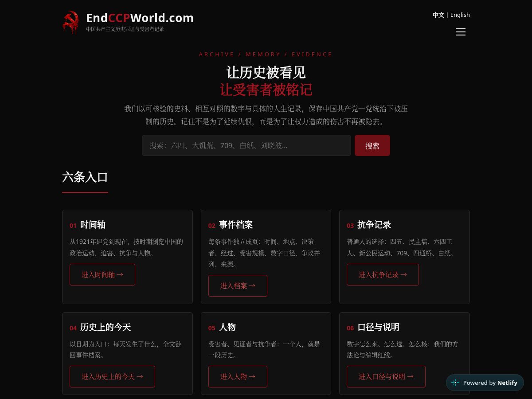Click the 搜索 search button
The height and width of the screenshot is (399, 532).
click(x=372, y=145)
